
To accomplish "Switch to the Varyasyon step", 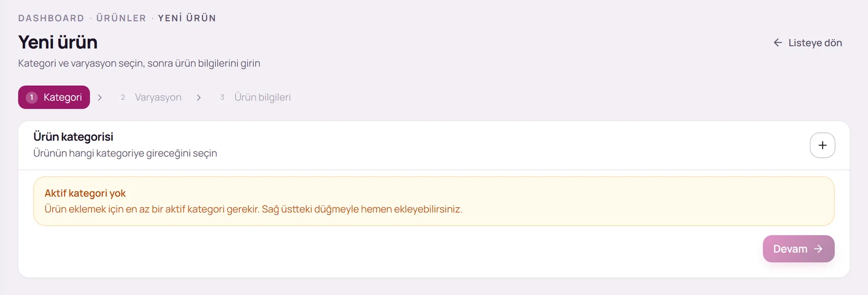I will point(151,97).
